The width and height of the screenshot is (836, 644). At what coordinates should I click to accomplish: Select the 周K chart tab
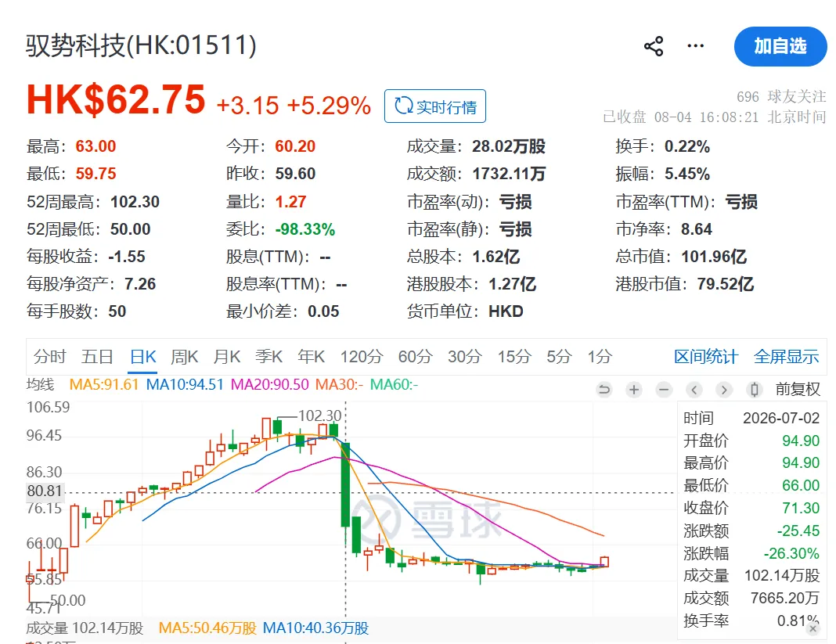185,356
